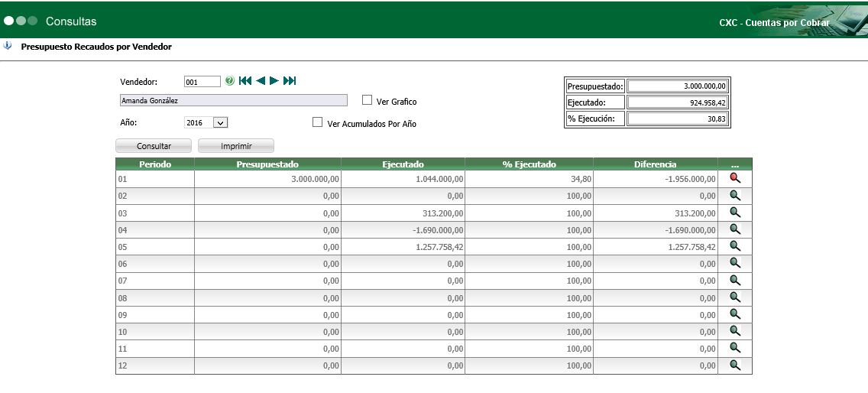View the detail magnifier for period 12
The image size is (868, 393).
pos(735,365)
